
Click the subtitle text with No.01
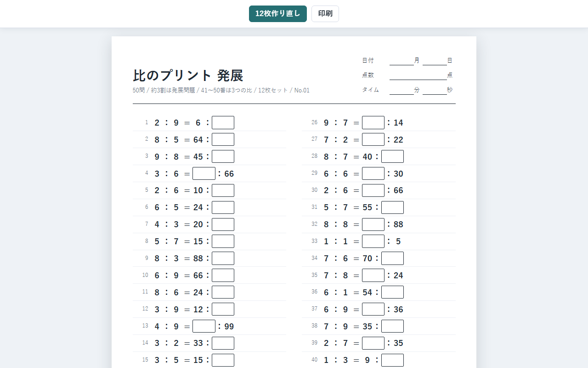[x=221, y=90]
